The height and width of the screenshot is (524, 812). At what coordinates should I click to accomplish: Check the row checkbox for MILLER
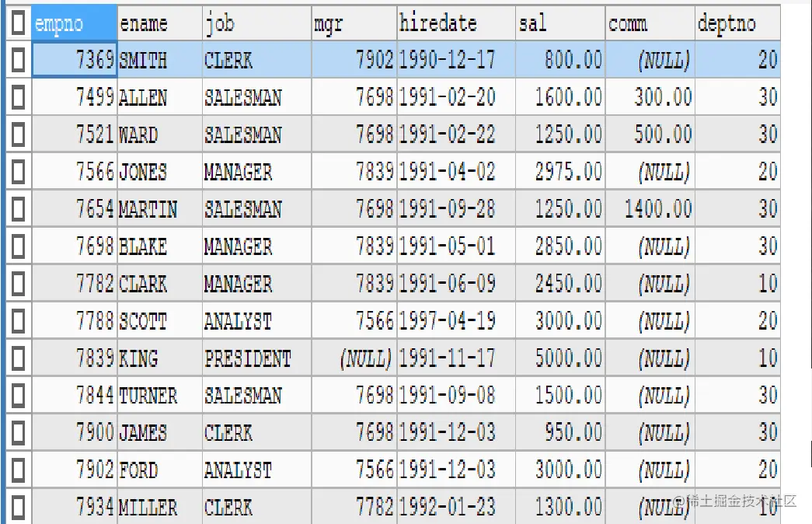pos(18,508)
